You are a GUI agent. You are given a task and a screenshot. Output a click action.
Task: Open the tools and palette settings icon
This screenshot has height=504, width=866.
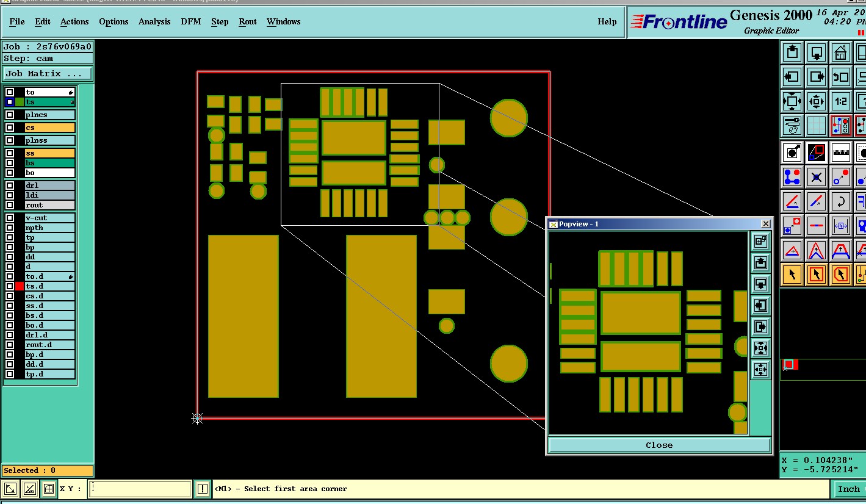pyautogui.click(x=792, y=126)
